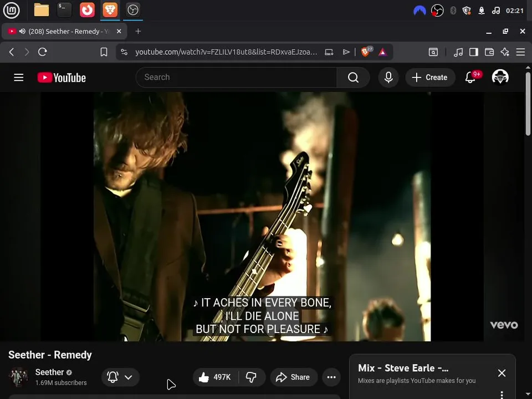Go to YouTube home via logo
This screenshot has width=532, height=399.
coord(62,78)
